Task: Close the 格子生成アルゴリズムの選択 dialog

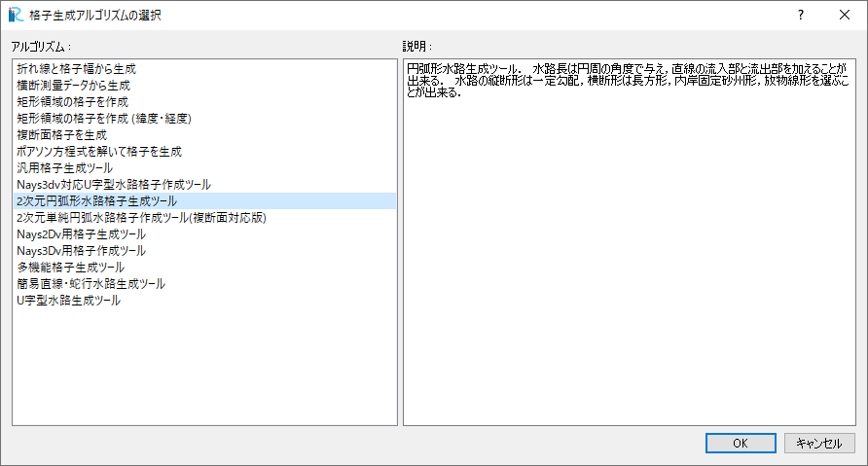Action: [845, 15]
